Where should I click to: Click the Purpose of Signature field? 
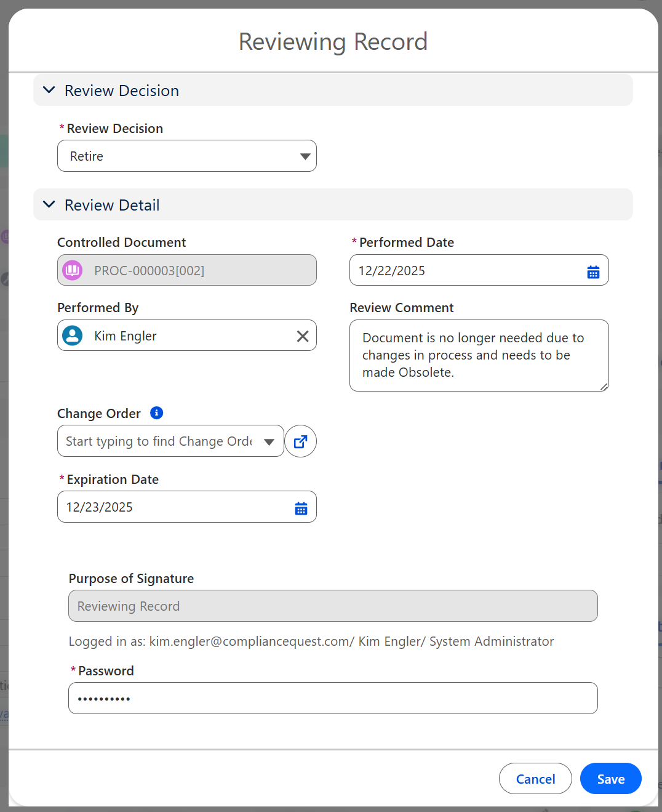[x=332, y=606]
